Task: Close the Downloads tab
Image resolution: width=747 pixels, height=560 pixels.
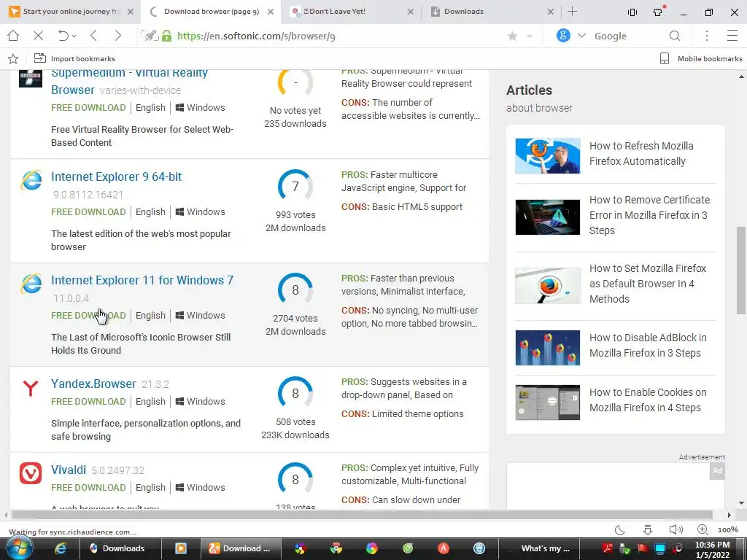Action: (551, 12)
